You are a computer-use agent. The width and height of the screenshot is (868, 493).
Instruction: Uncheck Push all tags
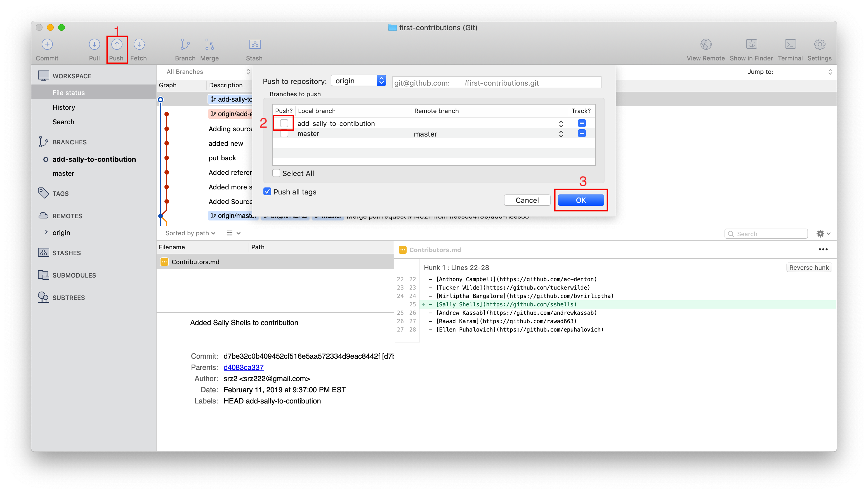point(267,192)
